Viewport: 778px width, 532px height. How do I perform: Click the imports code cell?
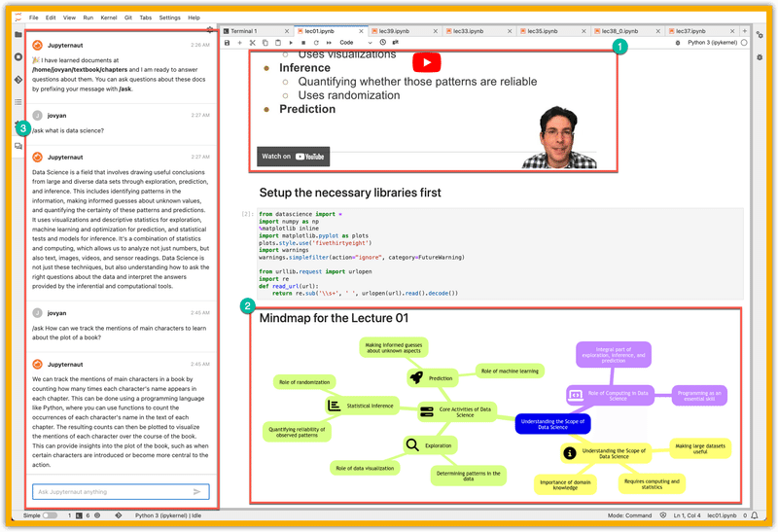point(500,254)
